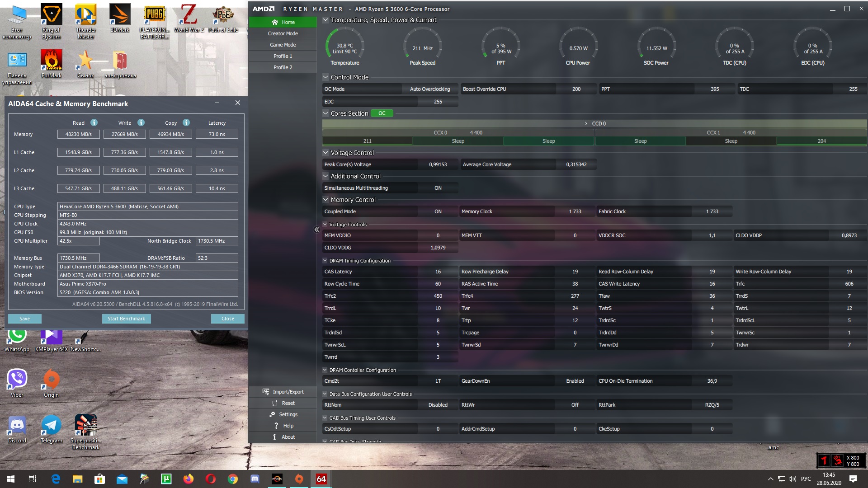Collapse the Control Mode section
The image size is (868, 488).
(x=325, y=77)
